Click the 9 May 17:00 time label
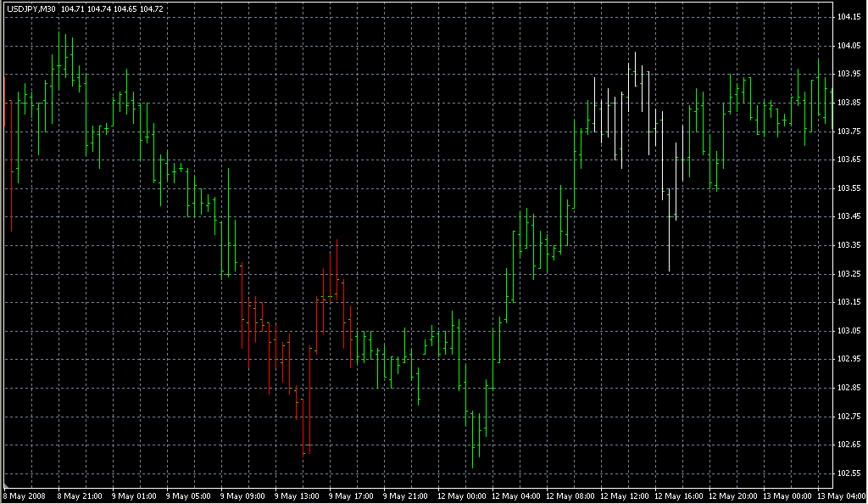Screen dimensions: 868x504 click(351, 496)
